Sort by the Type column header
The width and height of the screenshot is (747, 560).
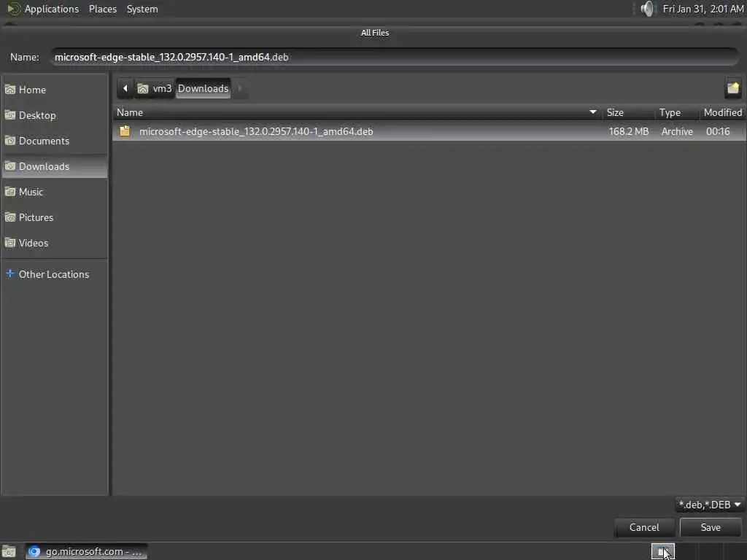coord(677,112)
